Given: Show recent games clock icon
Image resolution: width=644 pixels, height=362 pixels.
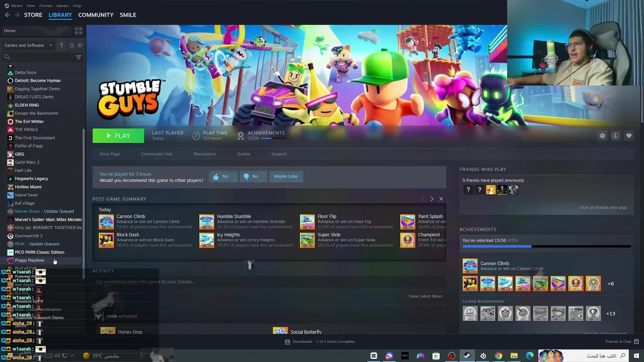Looking at the screenshot, I should tap(71, 45).
